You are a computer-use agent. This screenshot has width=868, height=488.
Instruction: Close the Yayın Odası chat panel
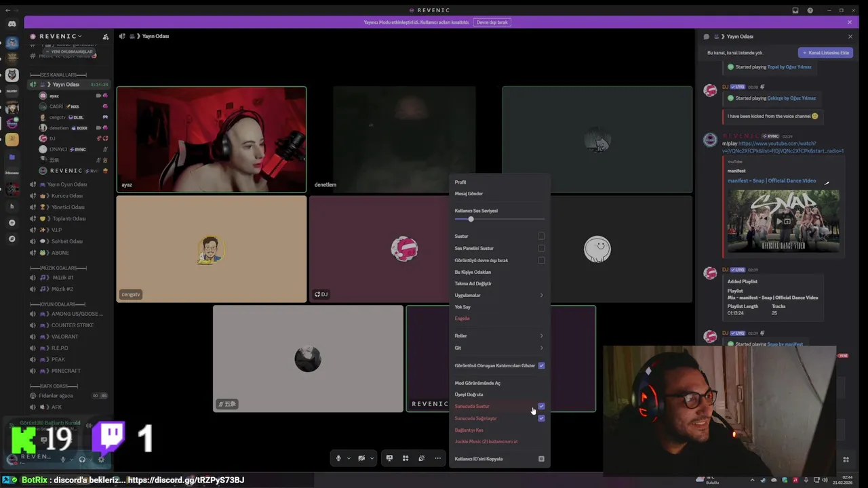click(x=850, y=37)
